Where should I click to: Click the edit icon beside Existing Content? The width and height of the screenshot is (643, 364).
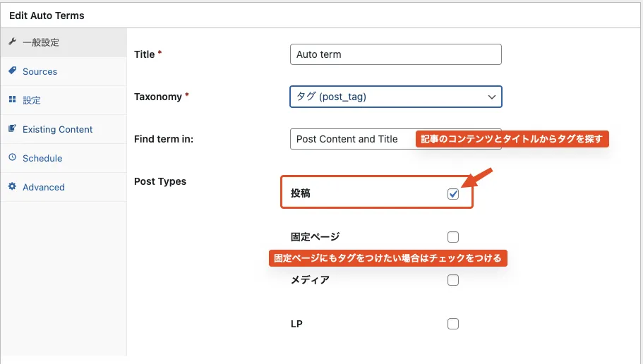tap(12, 128)
